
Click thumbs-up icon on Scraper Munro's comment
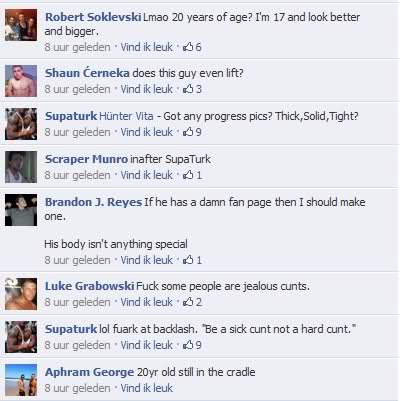pyautogui.click(x=188, y=175)
